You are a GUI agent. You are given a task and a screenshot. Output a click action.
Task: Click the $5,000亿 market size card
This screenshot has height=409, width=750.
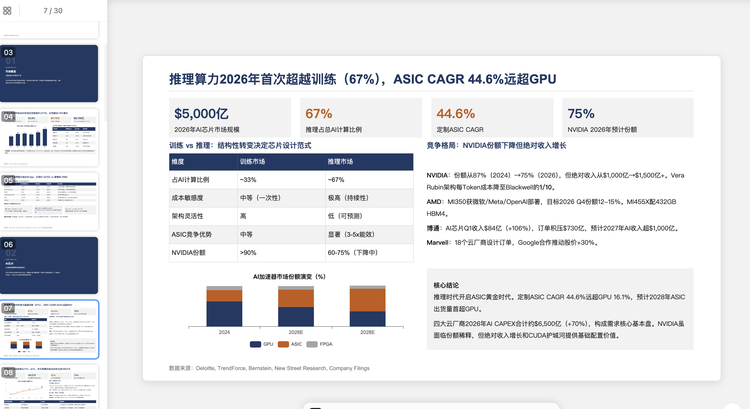(x=230, y=118)
